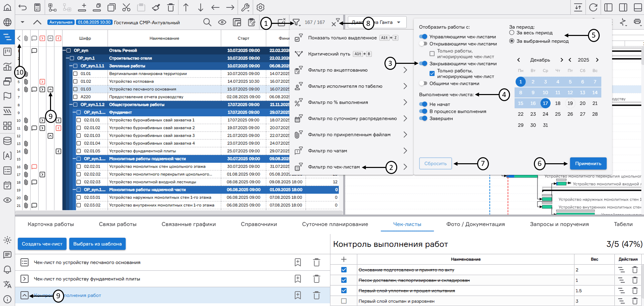The width and height of the screenshot is (644, 306).
Task: Click the magnifier search icon
Action: [207, 23]
